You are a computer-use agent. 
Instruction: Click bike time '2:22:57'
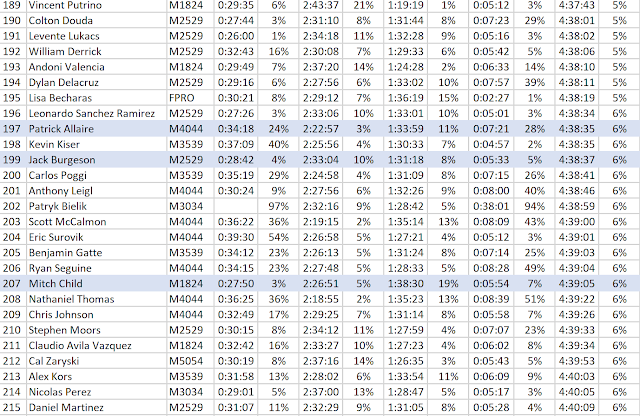tap(321, 129)
